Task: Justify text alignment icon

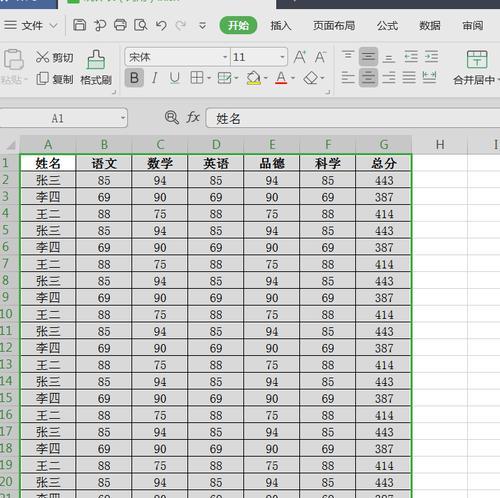Action: click(409, 78)
